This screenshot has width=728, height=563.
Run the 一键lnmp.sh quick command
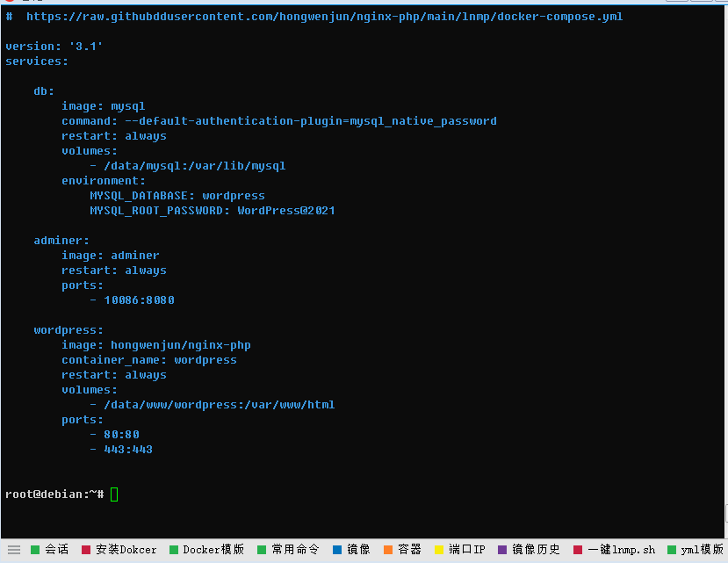click(x=615, y=550)
